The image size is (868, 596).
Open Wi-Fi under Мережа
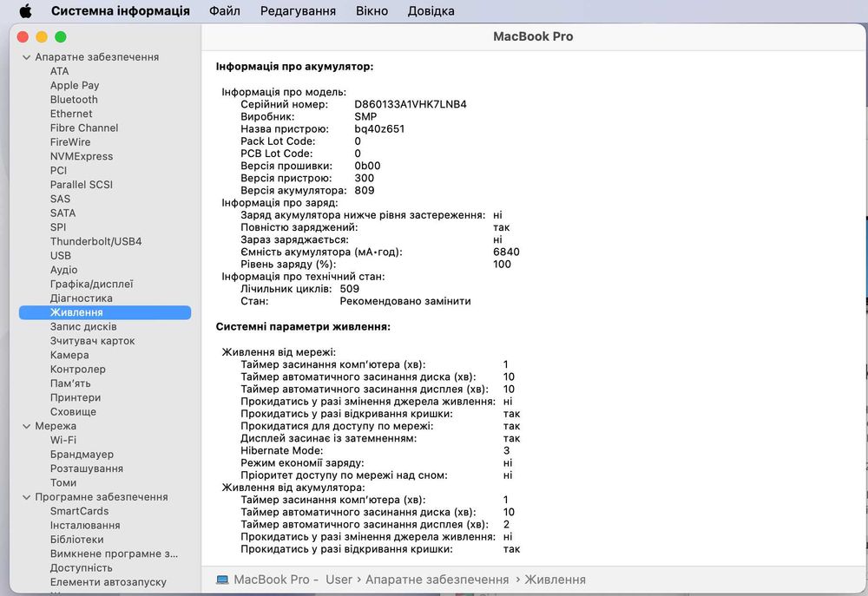point(63,441)
